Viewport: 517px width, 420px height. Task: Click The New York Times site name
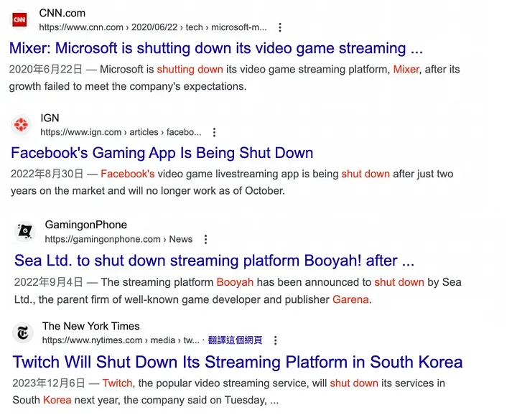pos(91,327)
